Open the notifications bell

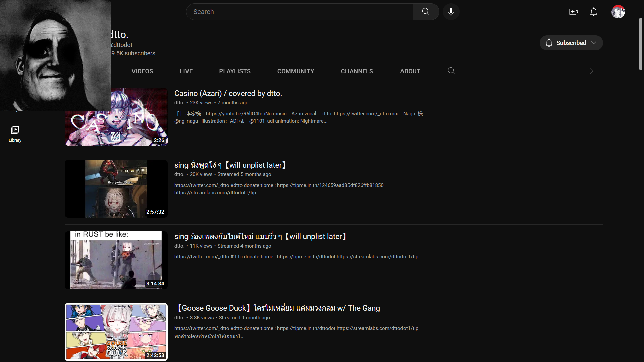click(x=593, y=12)
